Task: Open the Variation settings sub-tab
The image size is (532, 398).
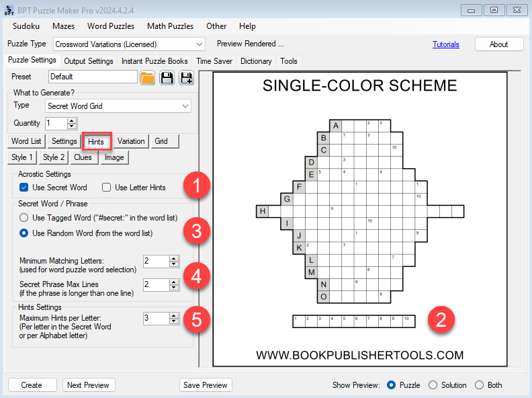Action: (130, 141)
